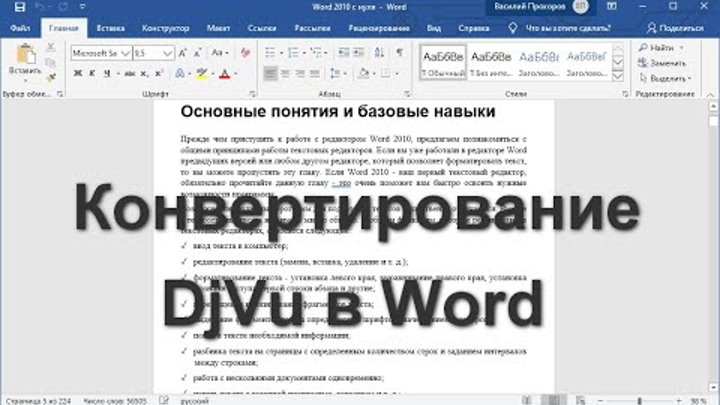Screen dimensions: 720x405
Task: Open the Paragraph (Абзац) dialog launcher
Action: (407, 94)
